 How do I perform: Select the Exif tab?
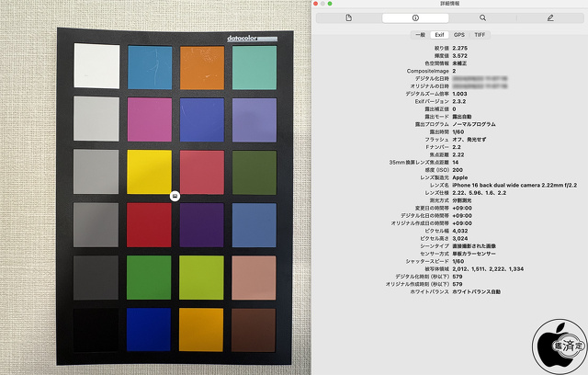point(439,34)
